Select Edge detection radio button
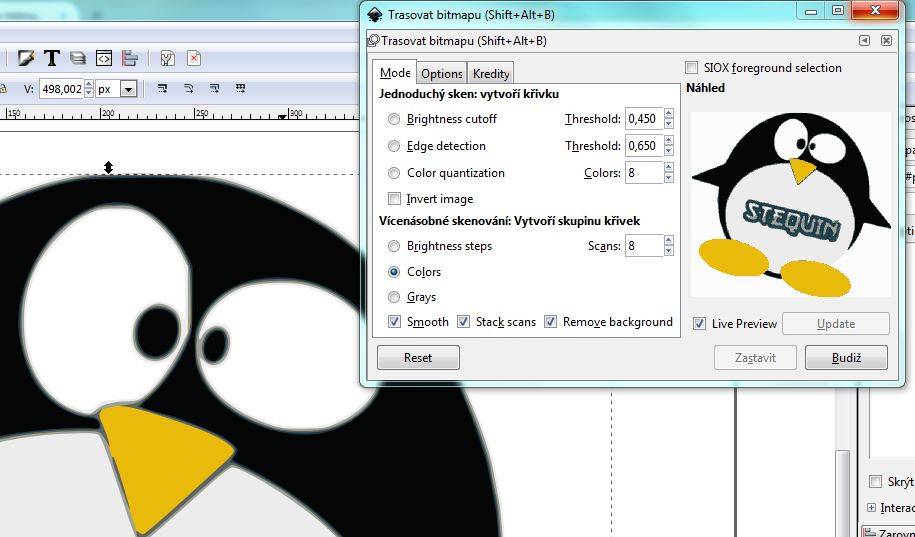The image size is (915, 537). pyautogui.click(x=394, y=146)
